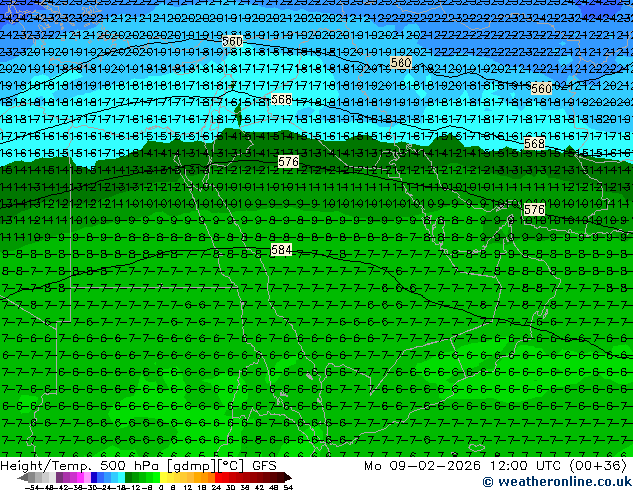The width and height of the screenshot is (634, 490).
Task: Click the magenta swatch in the color scale
Action: 80,477
